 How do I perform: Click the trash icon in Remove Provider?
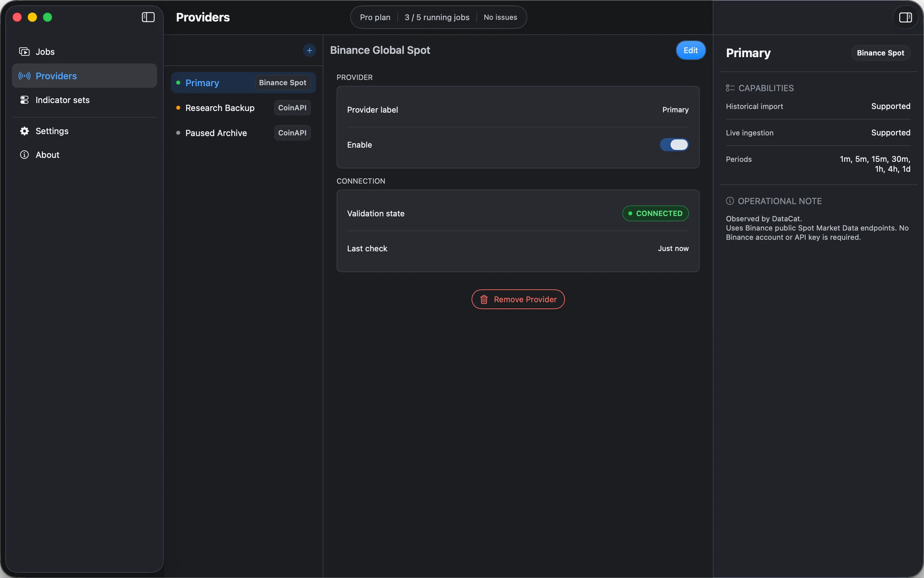[484, 299]
